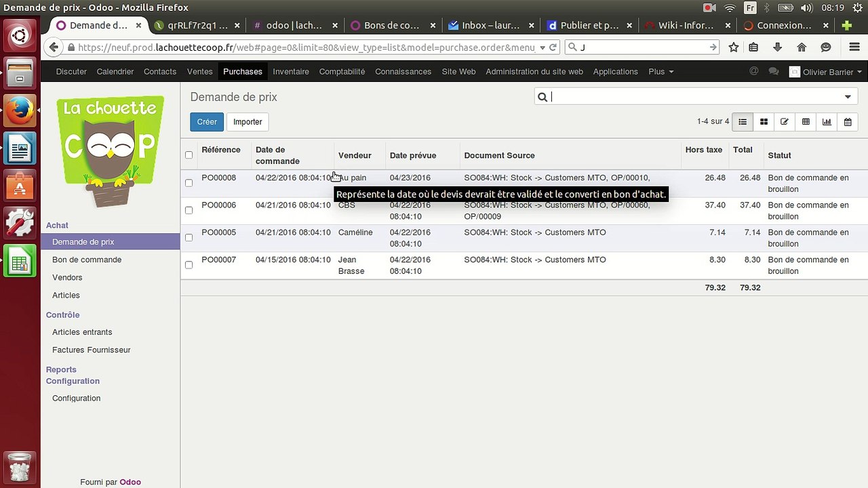Open Articles entrants in sidebar

point(82,332)
